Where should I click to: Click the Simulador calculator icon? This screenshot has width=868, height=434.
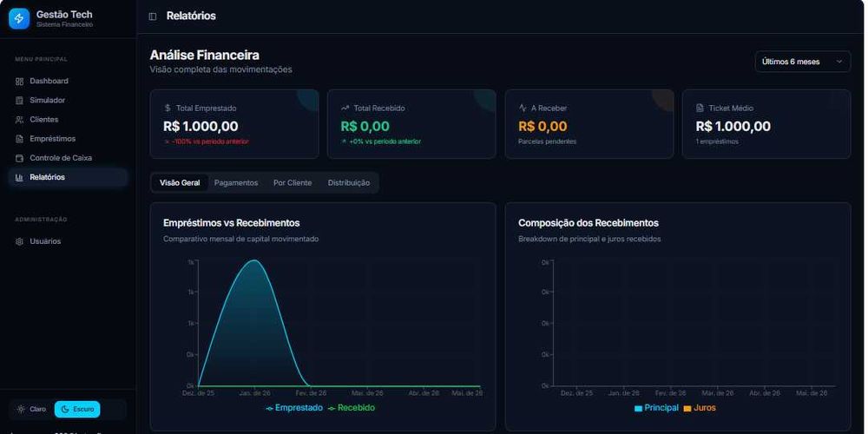point(19,101)
